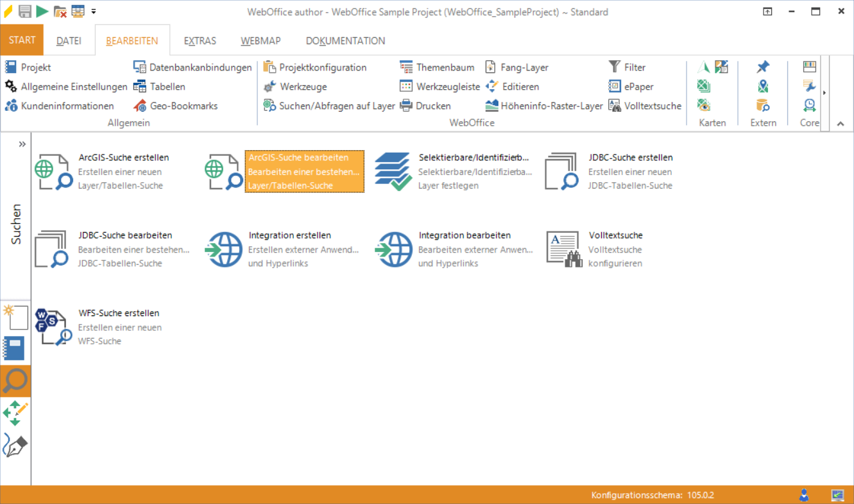Click the folder with red X icon
The width and height of the screenshot is (854, 504).
point(60,11)
